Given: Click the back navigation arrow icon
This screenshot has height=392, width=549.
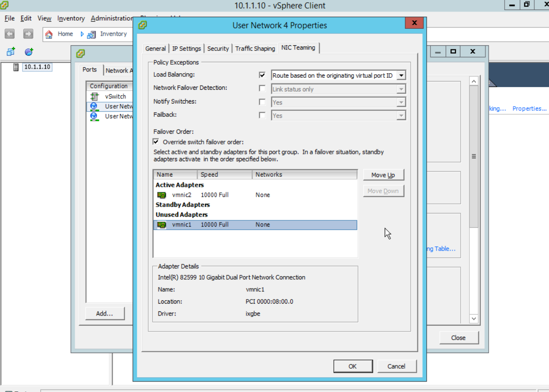Looking at the screenshot, I should pyautogui.click(x=10, y=34).
